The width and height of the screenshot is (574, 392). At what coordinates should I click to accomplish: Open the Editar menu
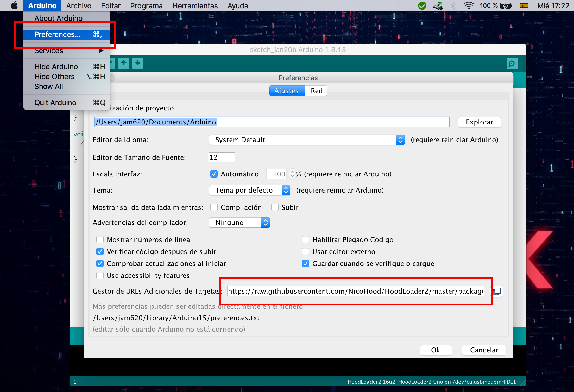pos(111,6)
